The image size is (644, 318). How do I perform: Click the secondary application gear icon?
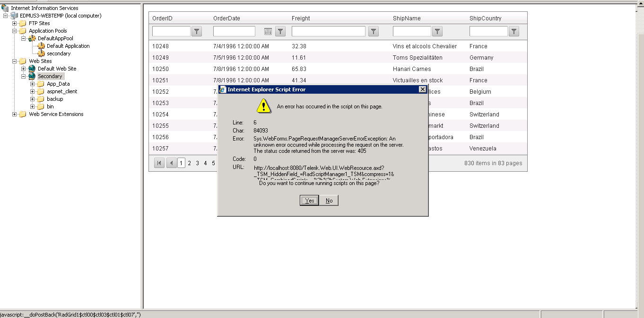(41, 53)
